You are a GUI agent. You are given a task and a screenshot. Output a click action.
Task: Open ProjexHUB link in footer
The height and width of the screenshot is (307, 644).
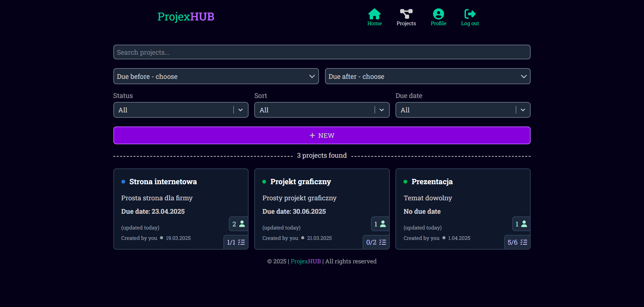[306, 261]
